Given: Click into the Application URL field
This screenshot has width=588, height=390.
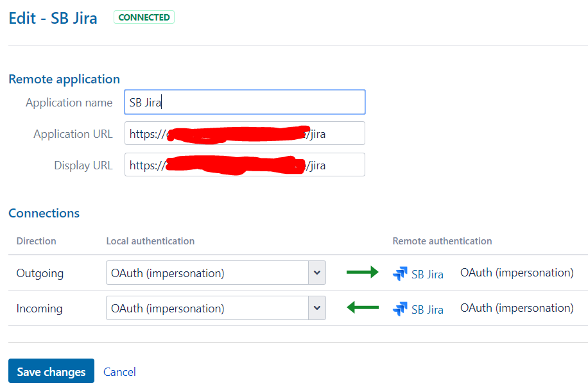Looking at the screenshot, I should (x=245, y=133).
